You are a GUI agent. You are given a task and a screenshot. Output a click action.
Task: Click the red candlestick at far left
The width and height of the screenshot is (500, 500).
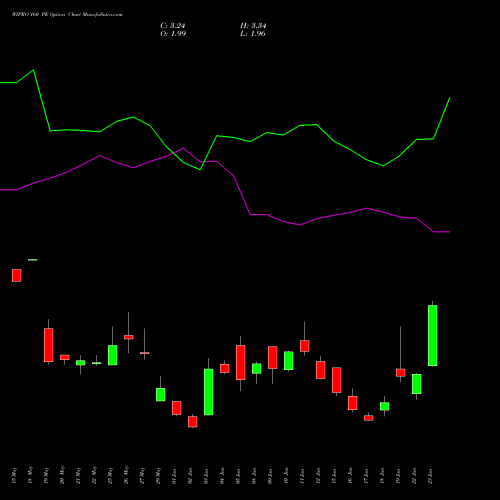[x=17, y=275]
